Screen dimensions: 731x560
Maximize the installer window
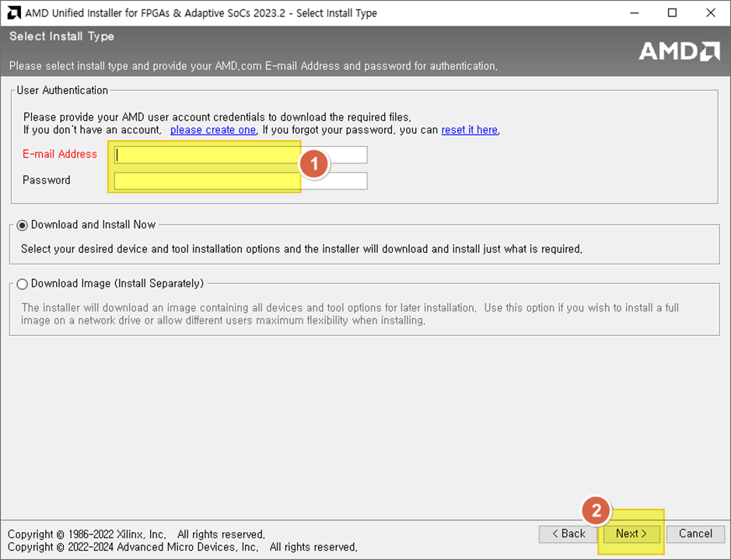pos(672,12)
